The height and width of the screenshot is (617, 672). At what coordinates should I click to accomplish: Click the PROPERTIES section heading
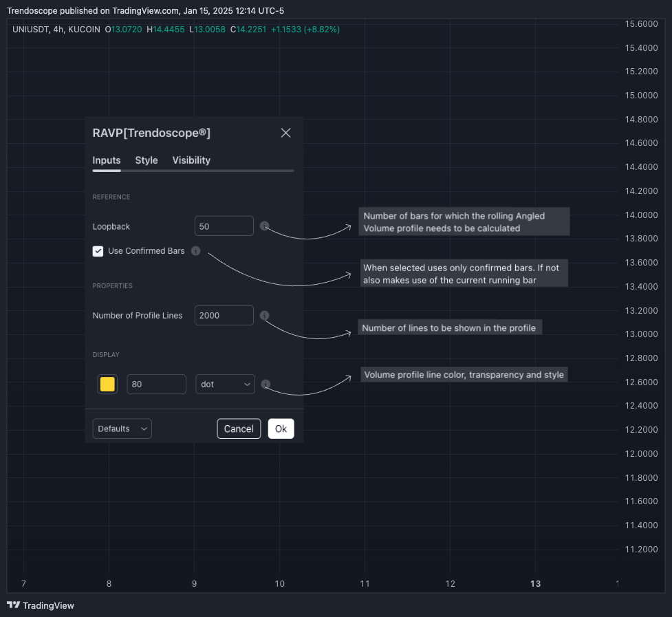pyautogui.click(x=113, y=285)
